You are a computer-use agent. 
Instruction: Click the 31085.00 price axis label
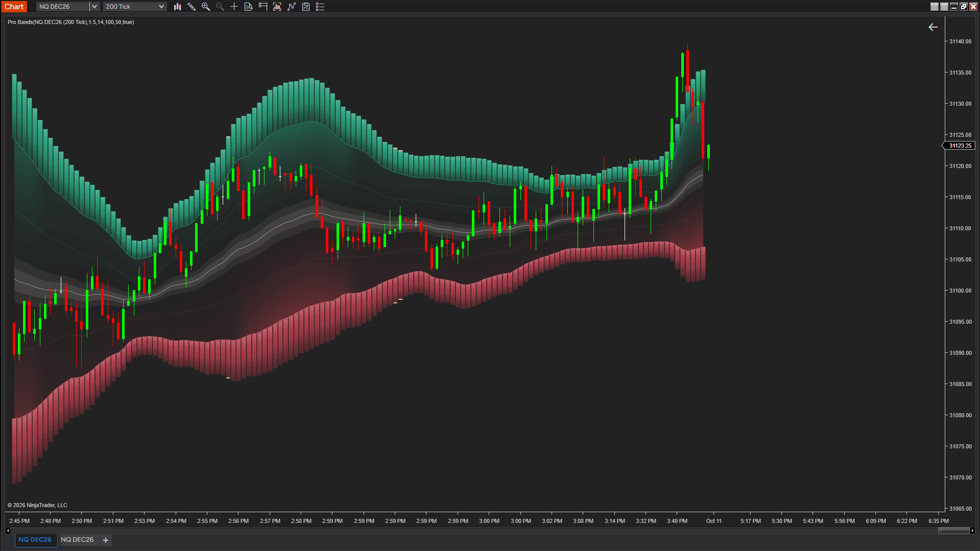point(960,384)
